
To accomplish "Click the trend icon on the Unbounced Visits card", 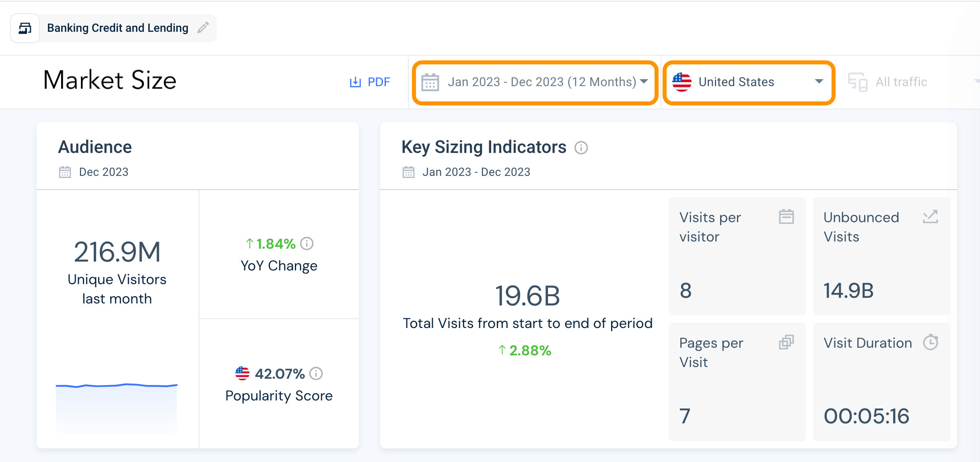I will pos(931,217).
